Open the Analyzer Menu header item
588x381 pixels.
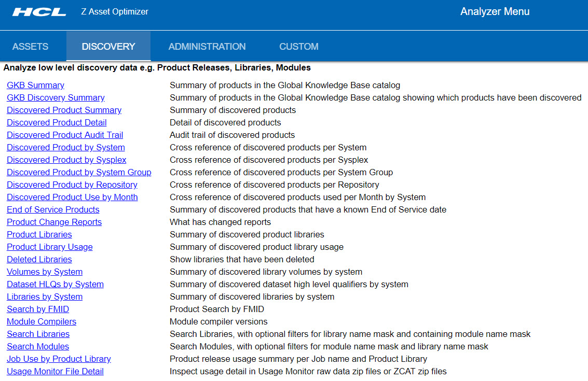click(495, 11)
